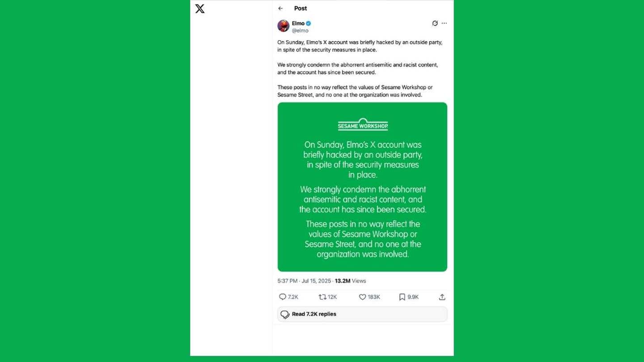
Task: Click the blue verified badge next to Elmo
Action: pos(309,23)
